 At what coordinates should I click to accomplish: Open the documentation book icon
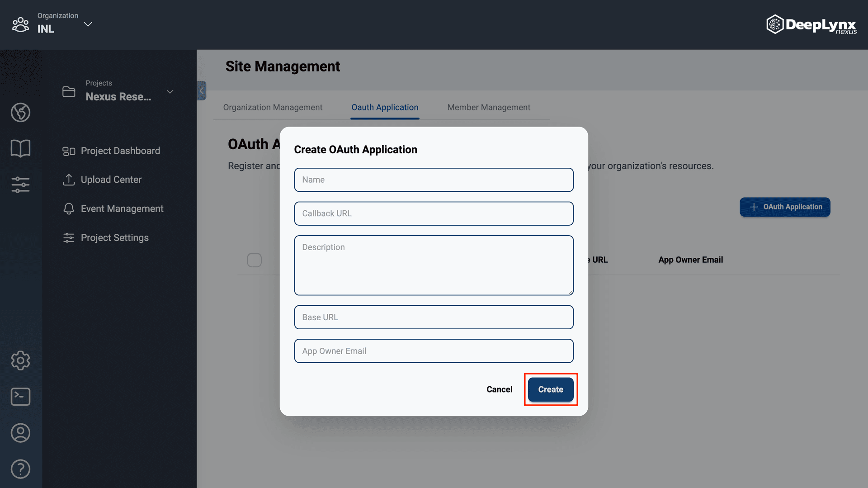[20, 148]
